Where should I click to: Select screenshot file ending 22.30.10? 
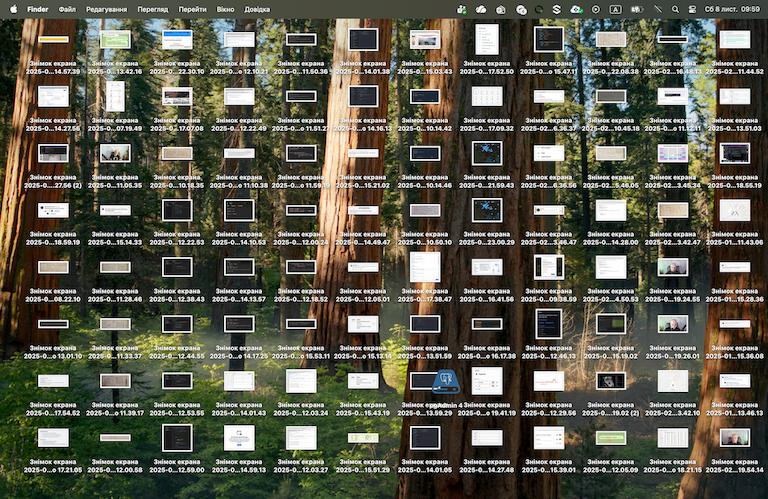click(177, 40)
